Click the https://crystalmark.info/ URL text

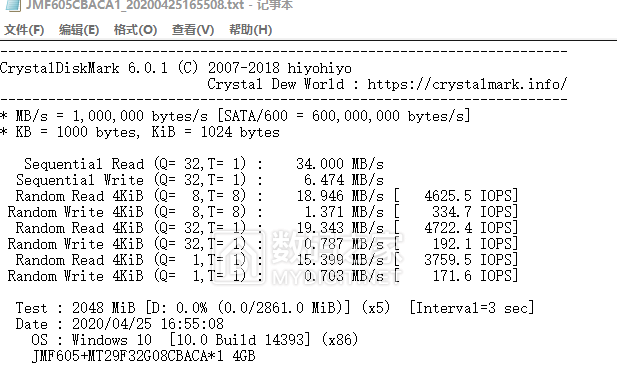[x=467, y=84]
